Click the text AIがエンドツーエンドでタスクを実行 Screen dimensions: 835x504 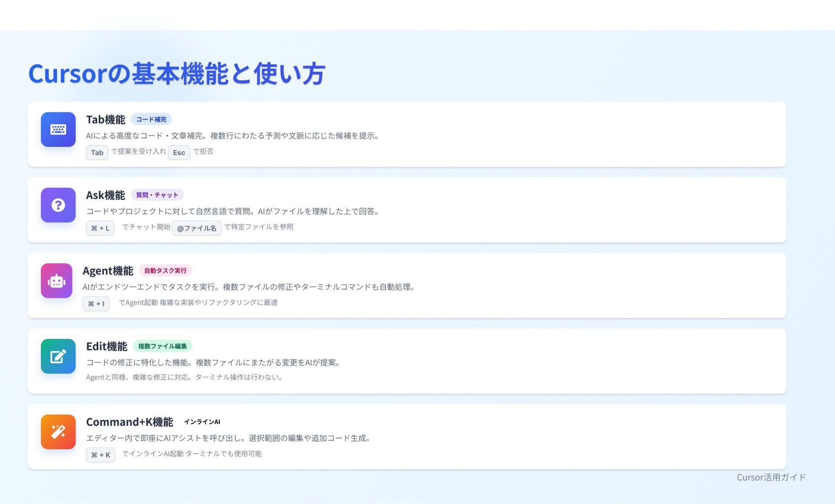(x=150, y=287)
